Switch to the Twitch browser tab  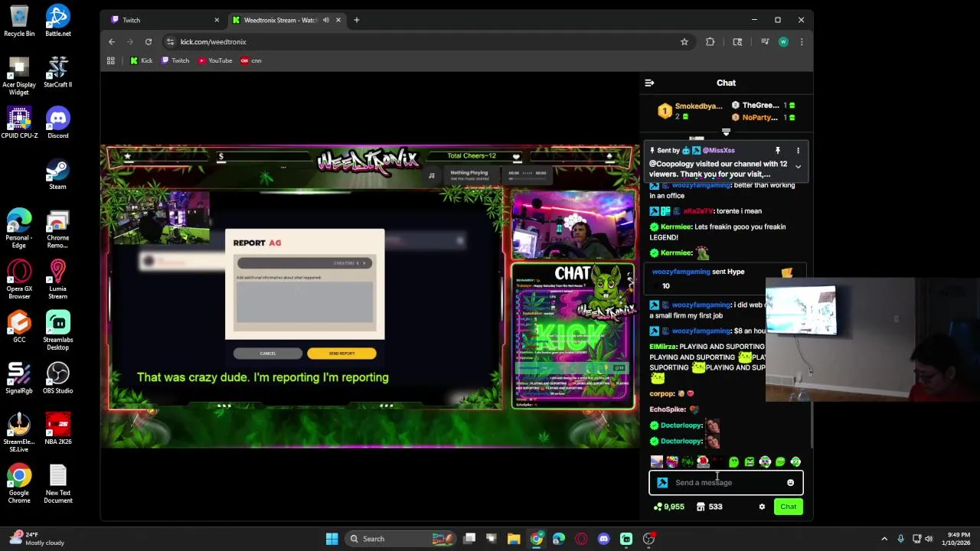coord(163,20)
